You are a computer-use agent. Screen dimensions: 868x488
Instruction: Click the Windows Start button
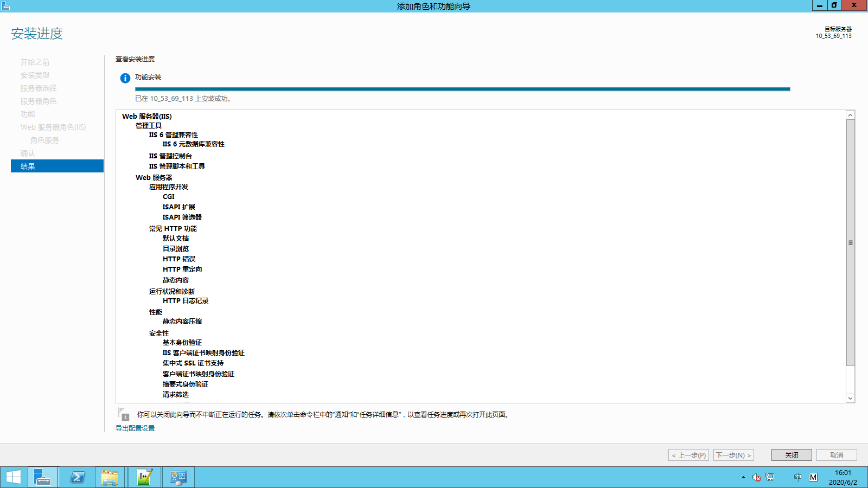[x=13, y=477]
